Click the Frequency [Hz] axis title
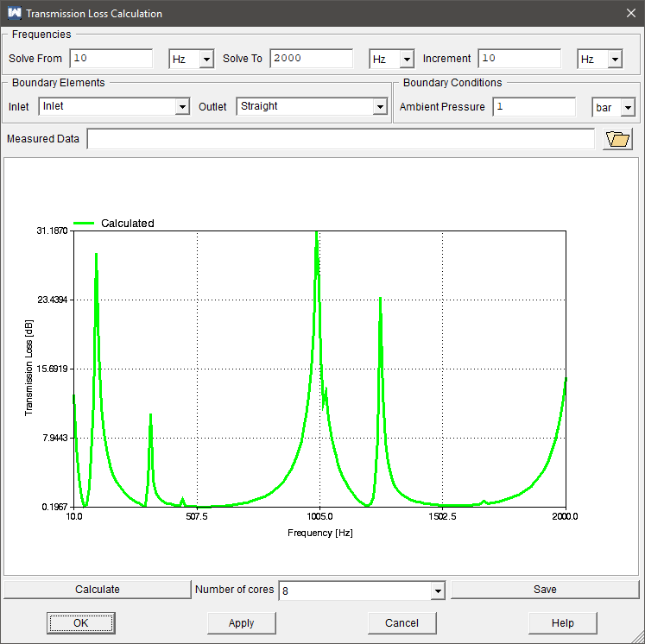 320,533
